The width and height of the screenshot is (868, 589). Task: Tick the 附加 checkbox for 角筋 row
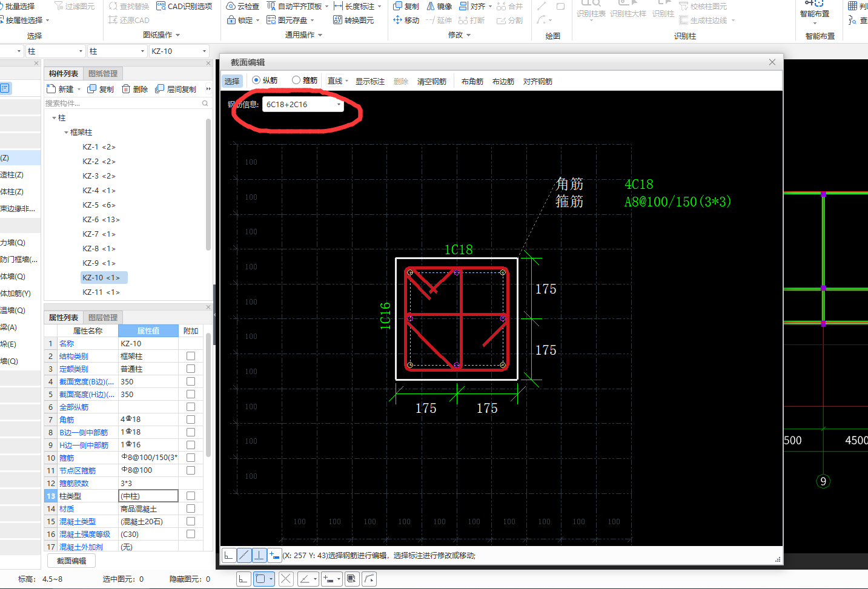(x=191, y=420)
